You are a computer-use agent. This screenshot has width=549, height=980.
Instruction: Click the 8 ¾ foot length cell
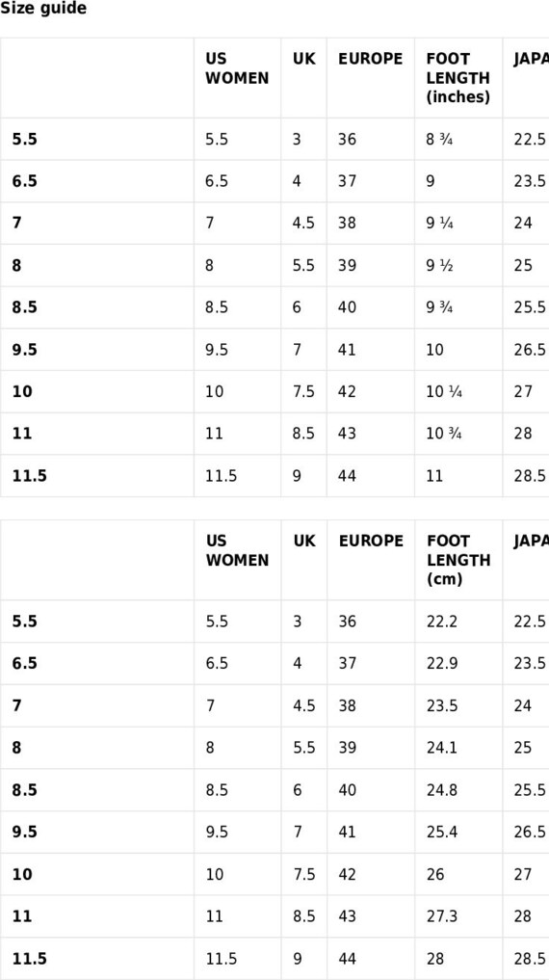[440, 139]
